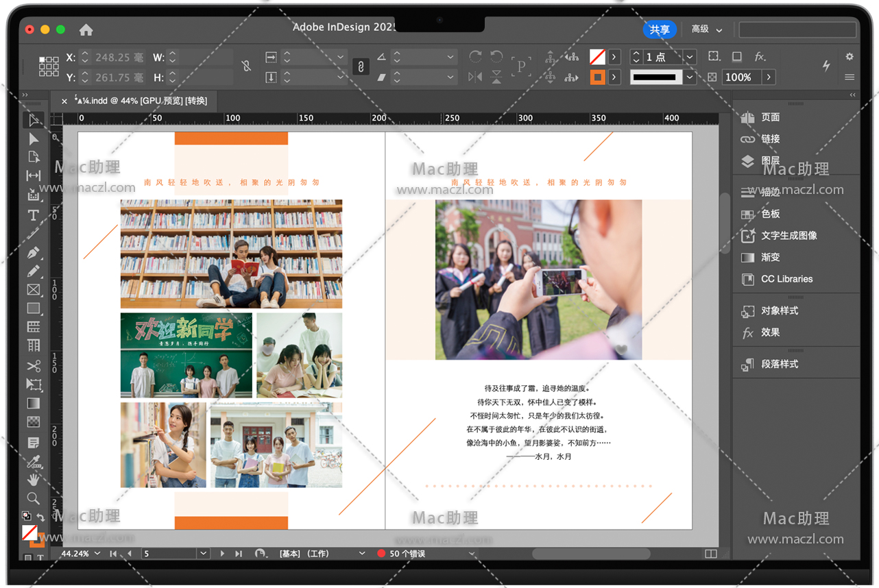
Task: Open the 图层 (Layers) panel
Action: pyautogui.click(x=770, y=160)
